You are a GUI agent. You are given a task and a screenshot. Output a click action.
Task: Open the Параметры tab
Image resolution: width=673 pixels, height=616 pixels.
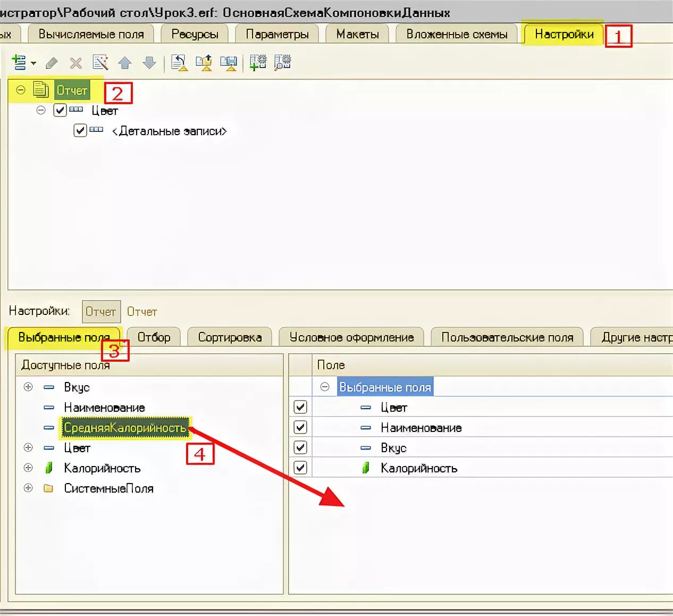277,34
